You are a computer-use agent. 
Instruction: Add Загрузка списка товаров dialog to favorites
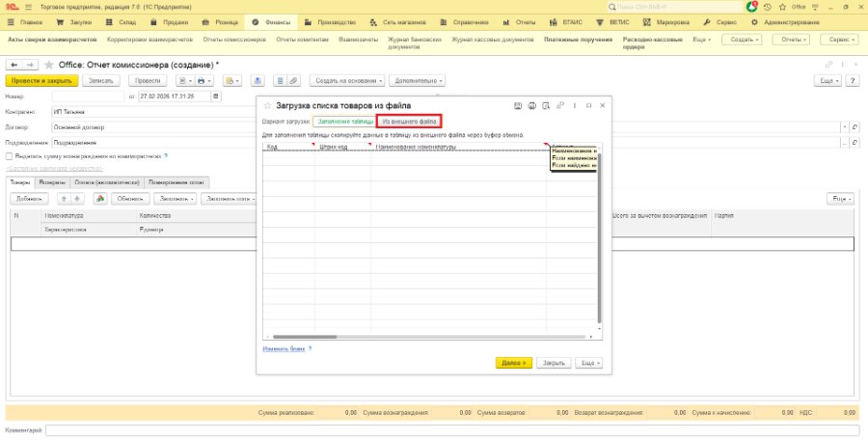267,105
